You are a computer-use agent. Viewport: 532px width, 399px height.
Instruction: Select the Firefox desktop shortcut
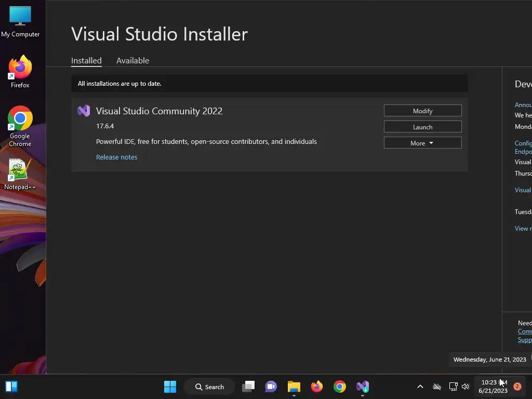pyautogui.click(x=20, y=72)
